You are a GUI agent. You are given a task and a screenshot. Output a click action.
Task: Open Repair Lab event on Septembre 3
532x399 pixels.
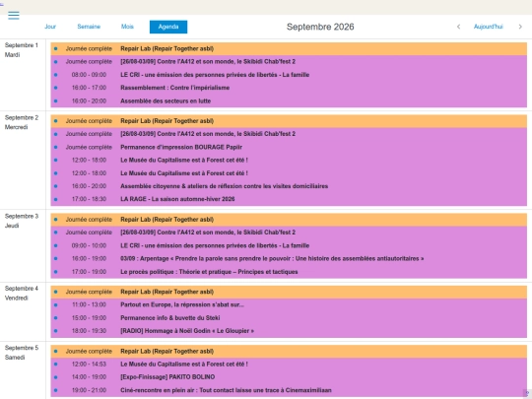tap(289, 220)
